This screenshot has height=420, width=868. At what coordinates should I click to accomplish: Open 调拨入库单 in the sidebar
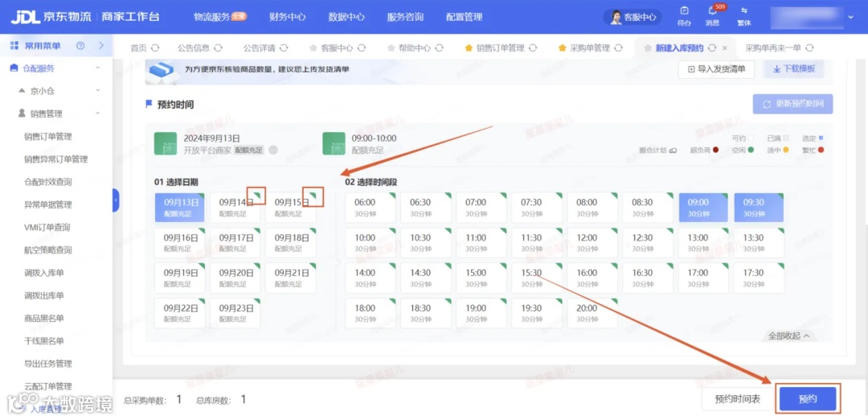tap(44, 273)
